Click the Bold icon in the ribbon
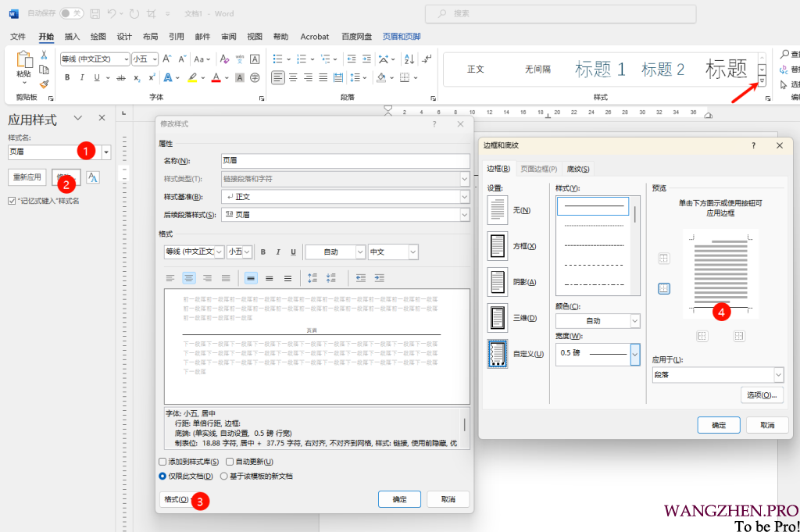 [67, 77]
